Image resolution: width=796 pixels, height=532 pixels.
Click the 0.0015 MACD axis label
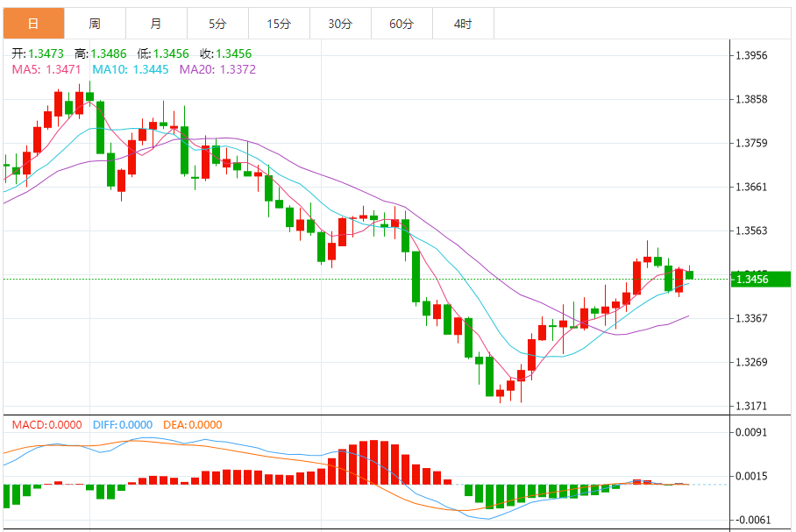pyautogui.click(x=751, y=476)
